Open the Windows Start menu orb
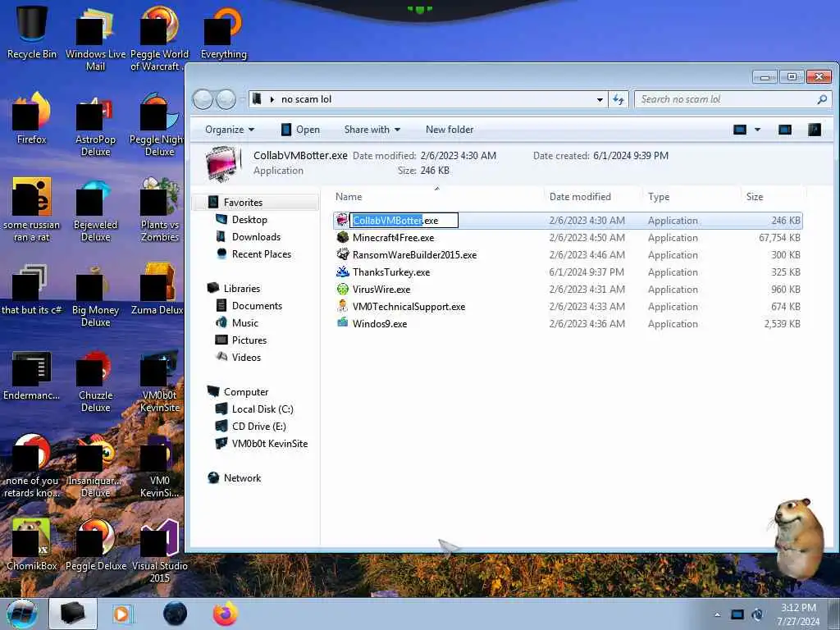Screen dimensions: 840x630 click(x=22, y=614)
